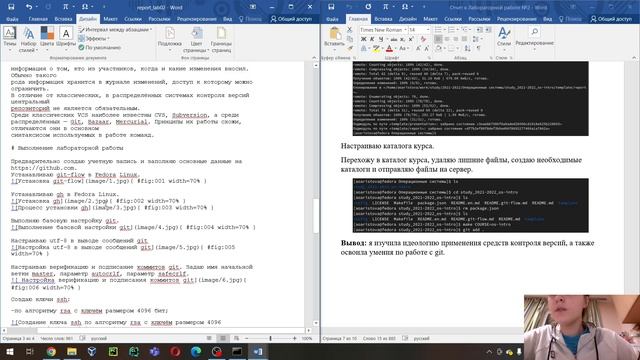
Task: Open bulleted list dropdown arrow
Action: tap(444, 30)
